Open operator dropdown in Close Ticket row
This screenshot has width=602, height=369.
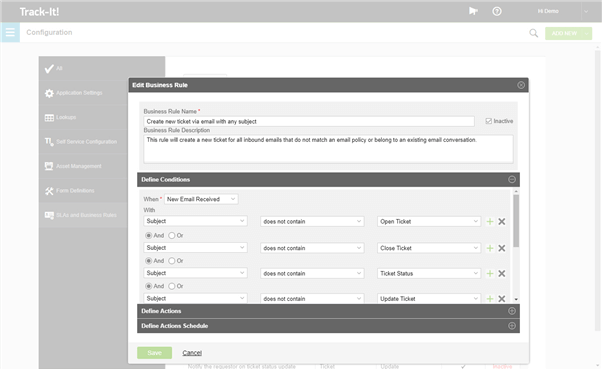pyautogui.click(x=312, y=248)
